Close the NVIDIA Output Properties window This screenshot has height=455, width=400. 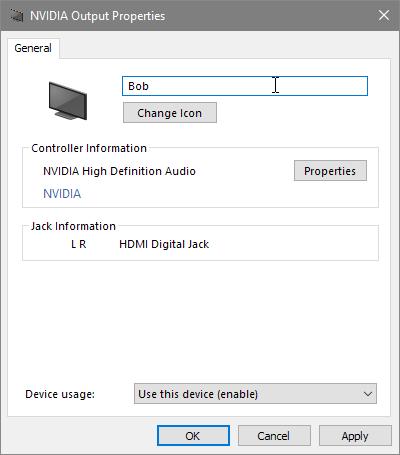pyautogui.click(x=384, y=15)
